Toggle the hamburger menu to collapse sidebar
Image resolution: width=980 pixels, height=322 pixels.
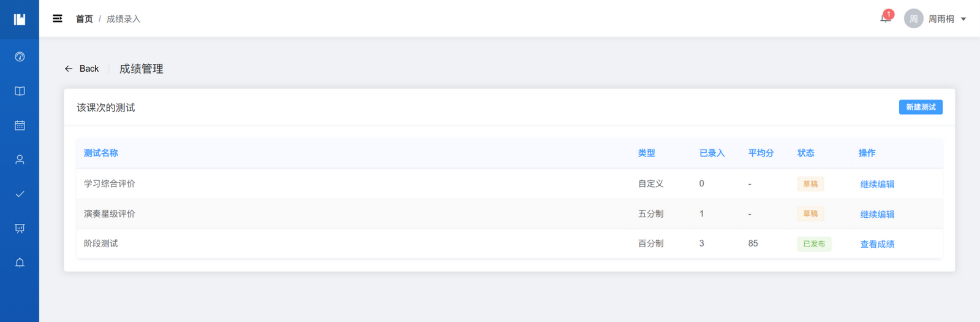(x=58, y=19)
